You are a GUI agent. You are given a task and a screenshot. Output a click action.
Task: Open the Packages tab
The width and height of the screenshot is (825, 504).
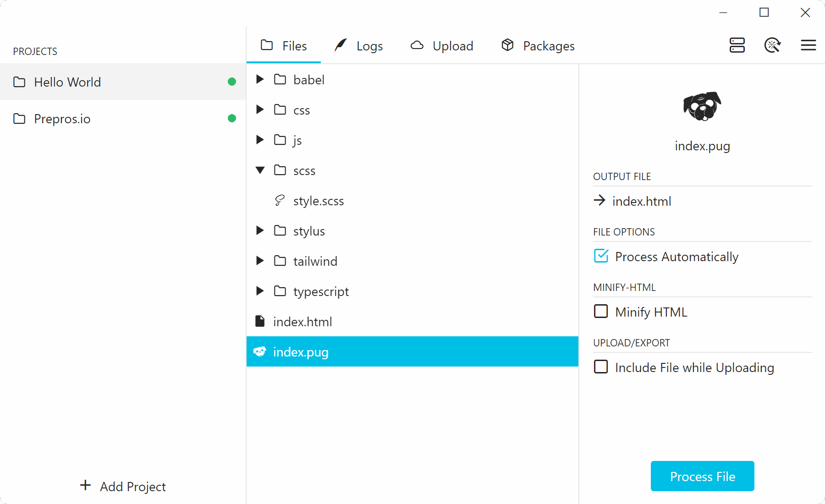(x=538, y=46)
